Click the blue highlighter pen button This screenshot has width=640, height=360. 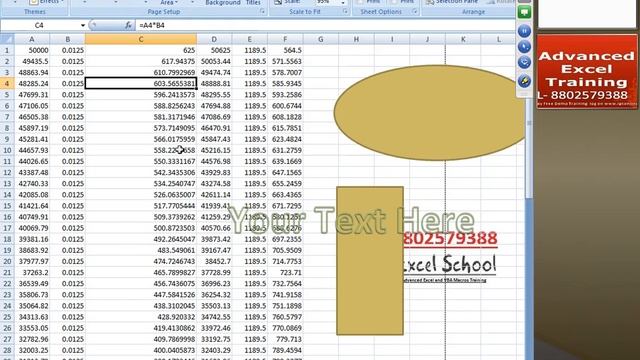click(524, 81)
